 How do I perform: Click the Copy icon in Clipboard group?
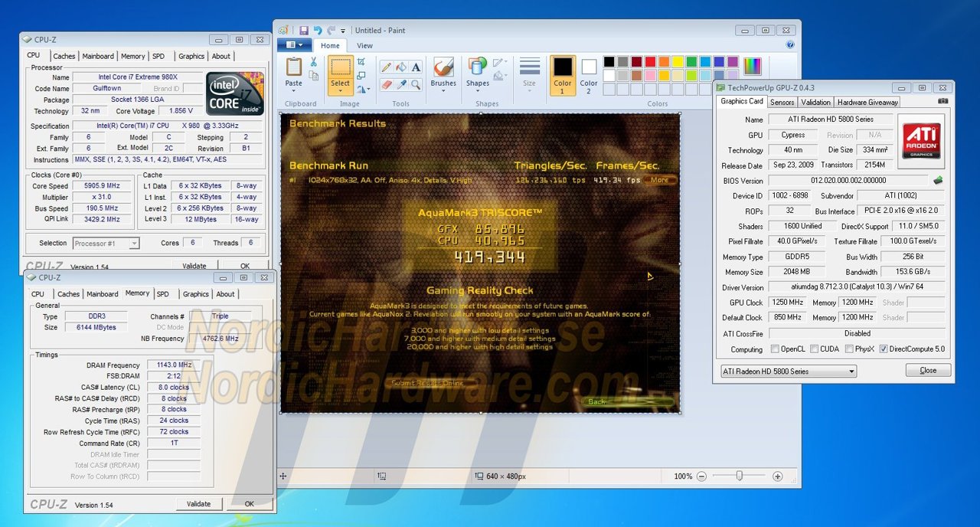pyautogui.click(x=313, y=76)
